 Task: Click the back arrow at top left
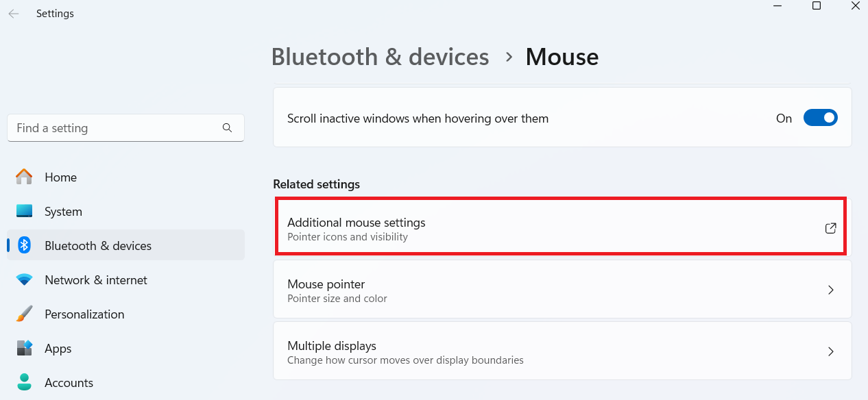(13, 13)
